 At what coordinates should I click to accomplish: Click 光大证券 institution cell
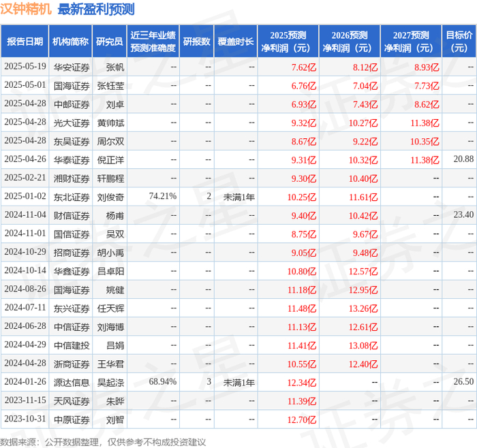pyautogui.click(x=72, y=123)
